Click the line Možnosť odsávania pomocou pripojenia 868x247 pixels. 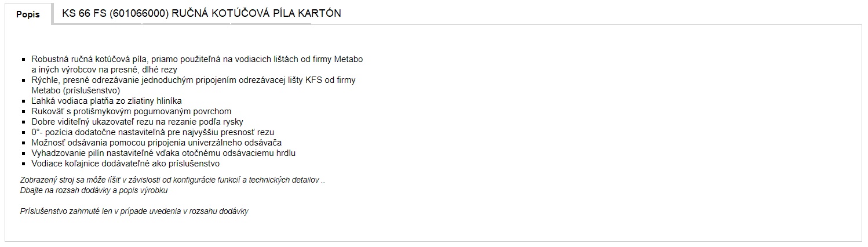point(157,143)
